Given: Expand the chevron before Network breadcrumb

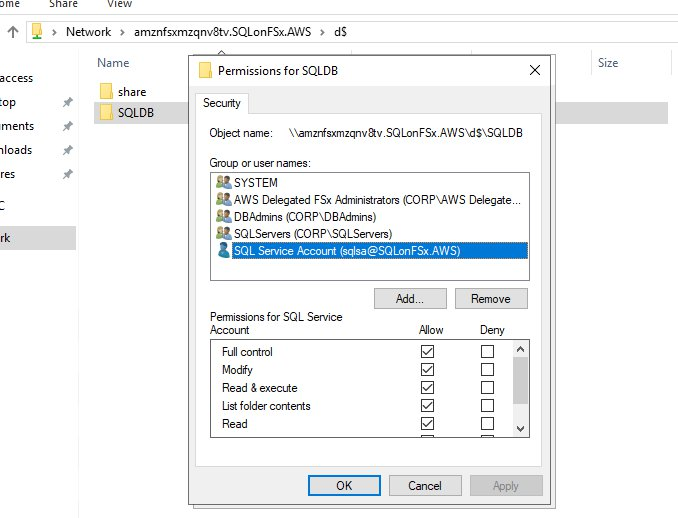Looking at the screenshot, I should point(54,32).
